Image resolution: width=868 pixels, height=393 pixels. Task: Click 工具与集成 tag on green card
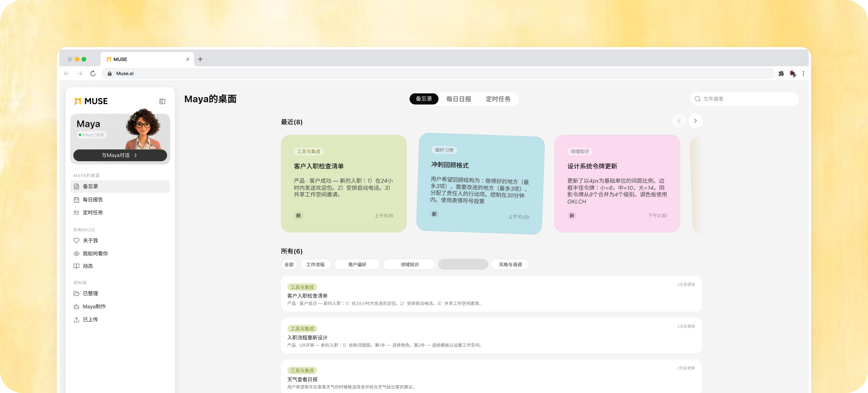(x=309, y=152)
